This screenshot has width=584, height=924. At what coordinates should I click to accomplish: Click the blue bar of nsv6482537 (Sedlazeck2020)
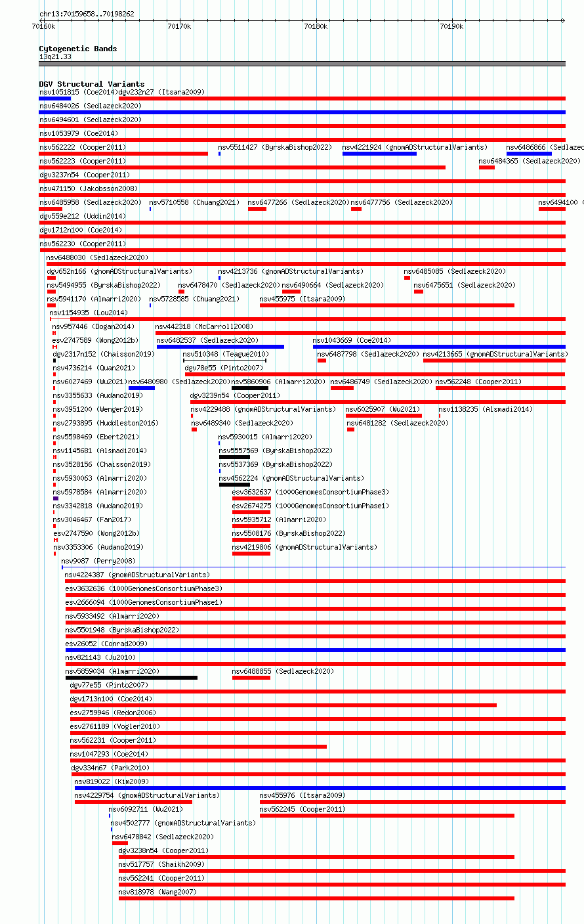tap(220, 347)
